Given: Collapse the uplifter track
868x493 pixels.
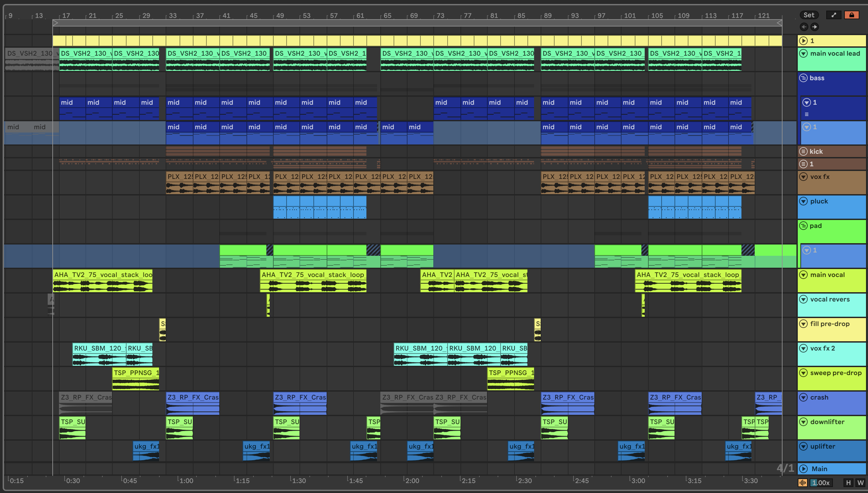Looking at the screenshot, I should (x=803, y=446).
